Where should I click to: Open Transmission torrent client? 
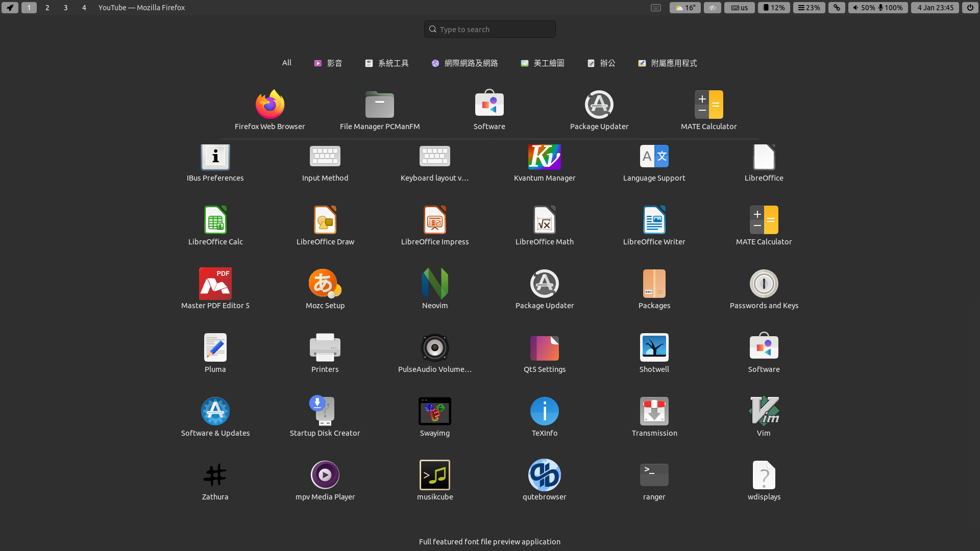(x=654, y=417)
